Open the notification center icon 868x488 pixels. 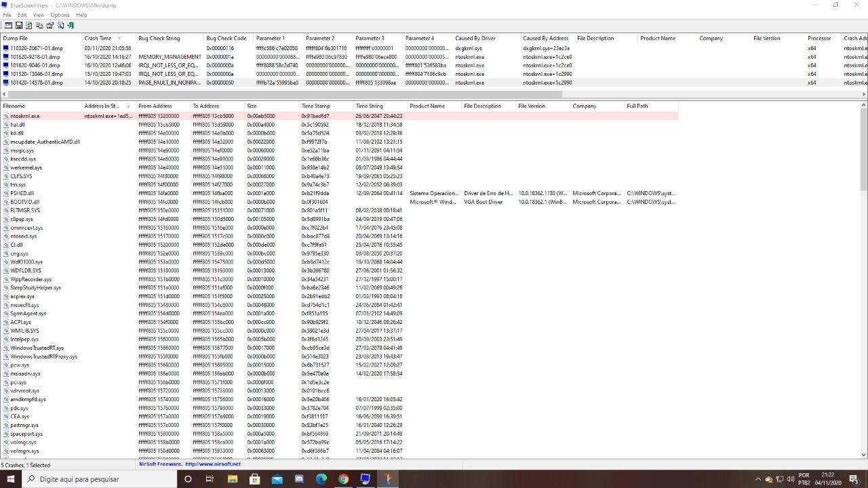[x=856, y=479]
